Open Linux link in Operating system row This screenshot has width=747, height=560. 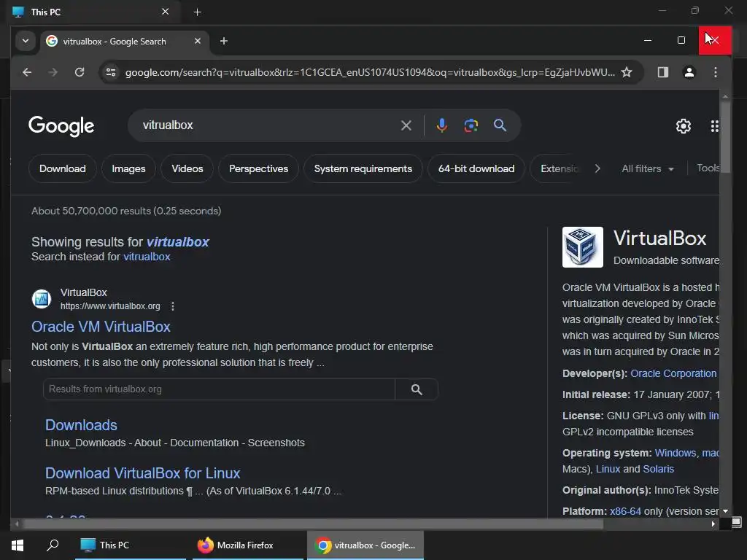(608, 469)
